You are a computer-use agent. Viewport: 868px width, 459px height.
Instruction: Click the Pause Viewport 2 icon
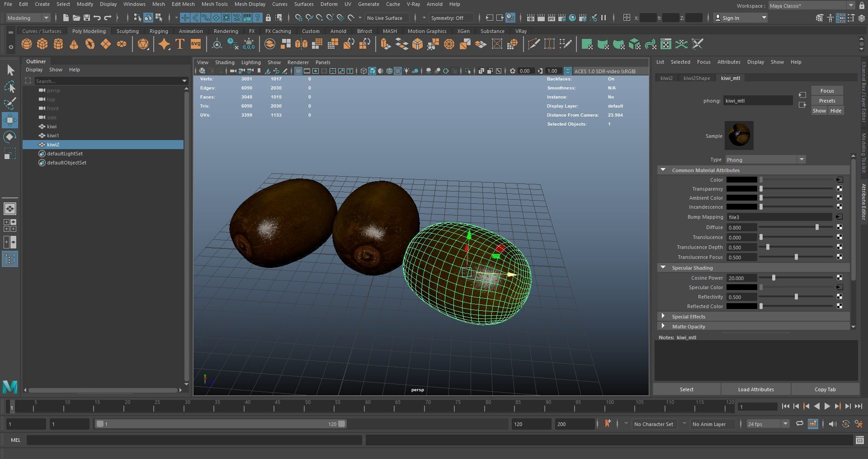pyautogui.click(x=604, y=18)
